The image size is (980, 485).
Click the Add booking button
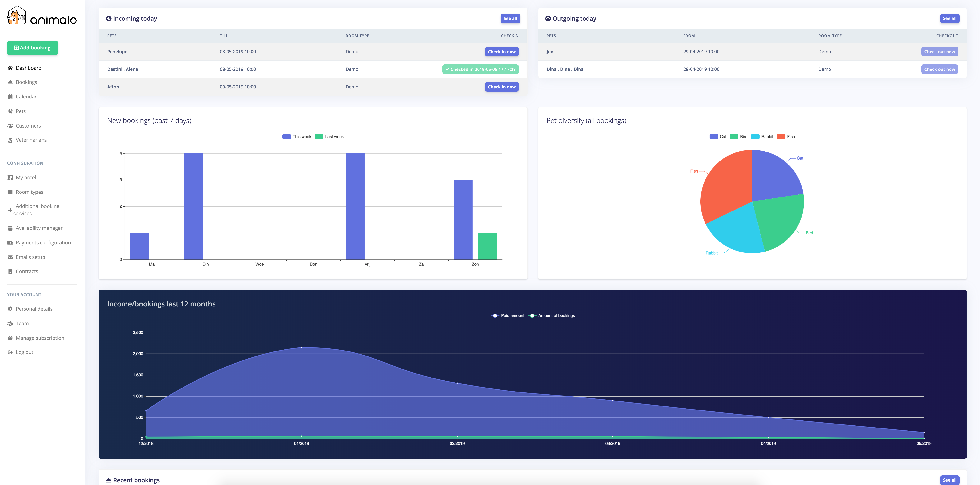pos(32,48)
